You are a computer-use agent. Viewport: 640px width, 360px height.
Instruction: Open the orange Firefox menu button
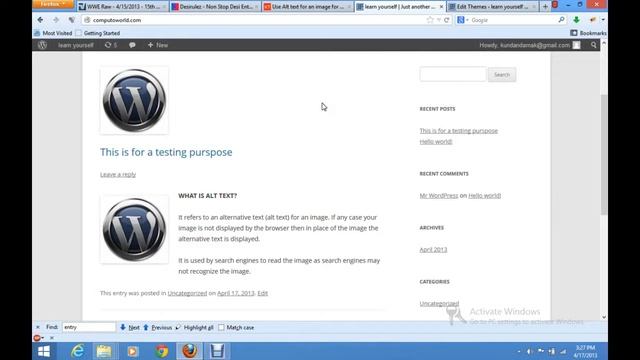tap(53, 4)
